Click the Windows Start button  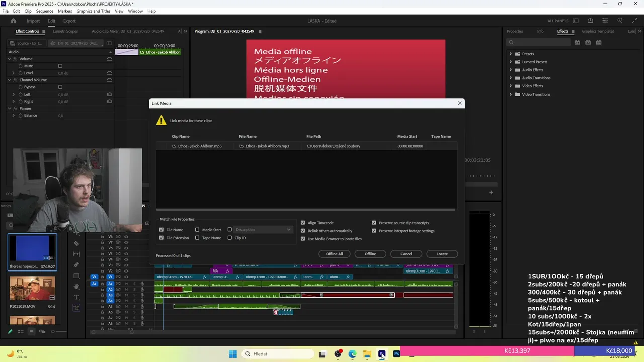pos(233,354)
